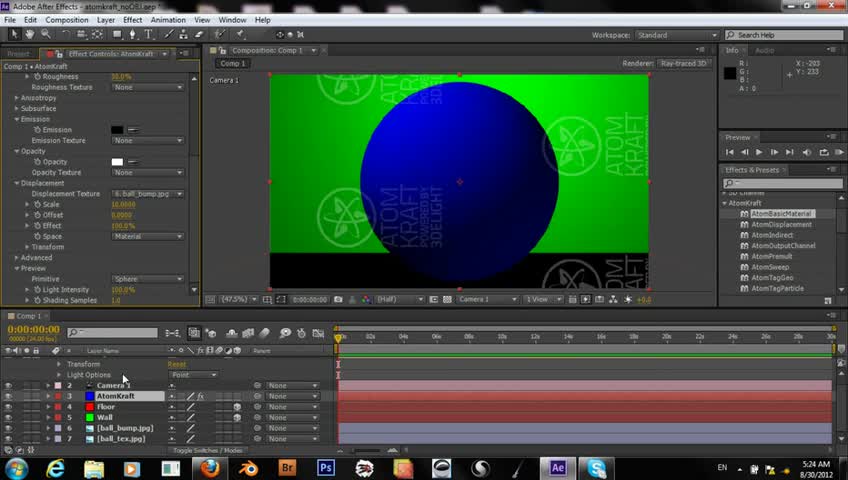Image resolution: width=848 pixels, height=480 pixels.
Task: Expand the Anisotropy property group
Action: (17, 98)
